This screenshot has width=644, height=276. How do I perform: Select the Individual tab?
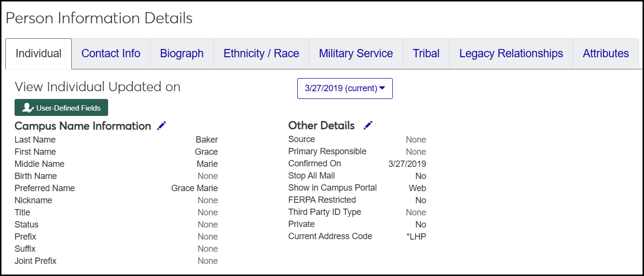point(39,53)
